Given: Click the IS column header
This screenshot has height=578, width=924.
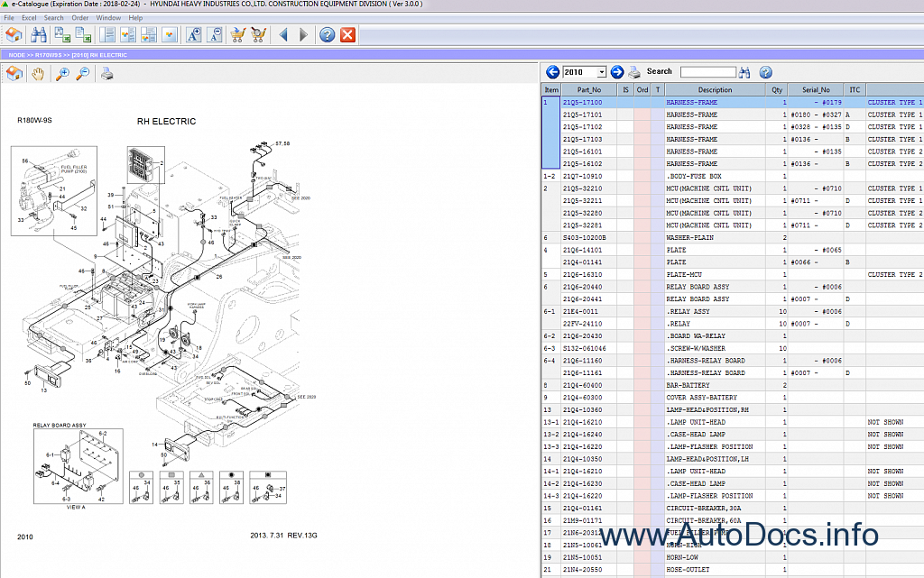Looking at the screenshot, I should pos(626,89).
